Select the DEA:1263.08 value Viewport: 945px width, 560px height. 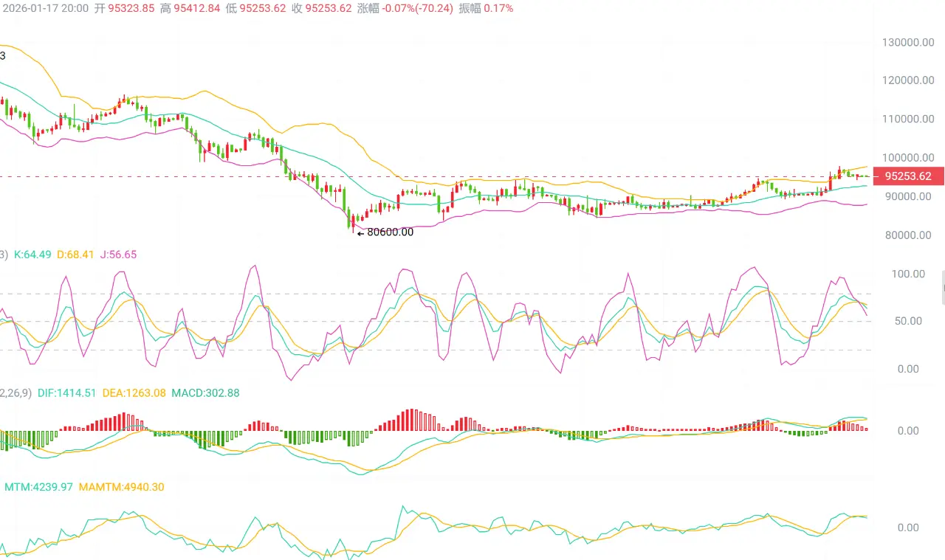(134, 393)
